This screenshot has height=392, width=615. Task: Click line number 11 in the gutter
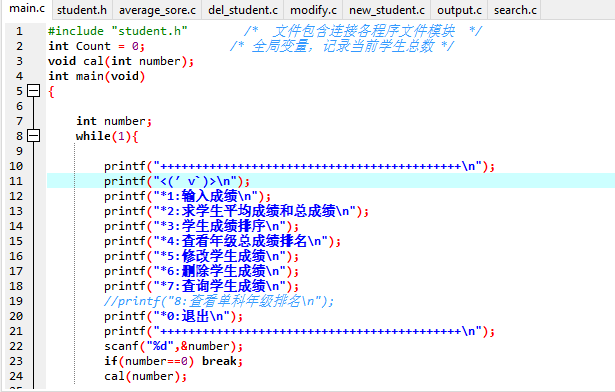(x=16, y=181)
